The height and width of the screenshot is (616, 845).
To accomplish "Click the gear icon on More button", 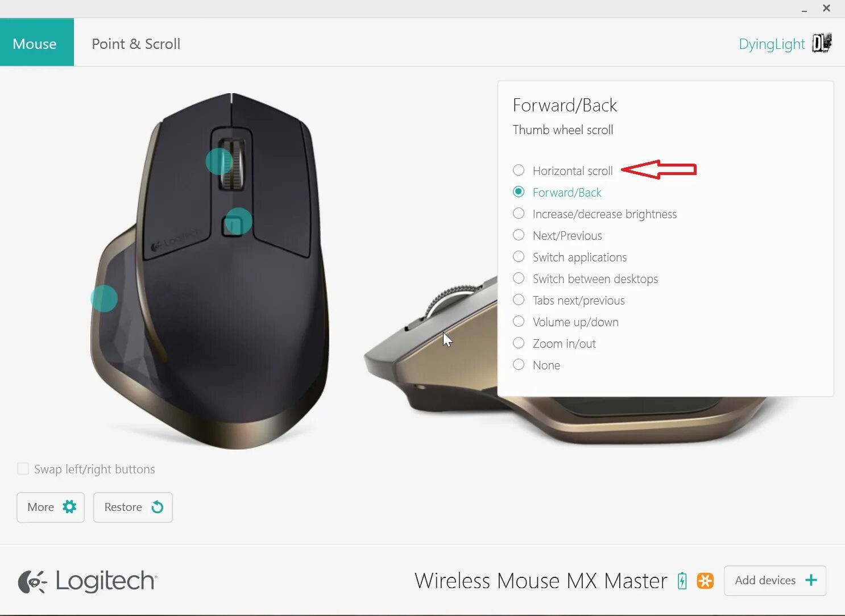I will pyautogui.click(x=69, y=507).
